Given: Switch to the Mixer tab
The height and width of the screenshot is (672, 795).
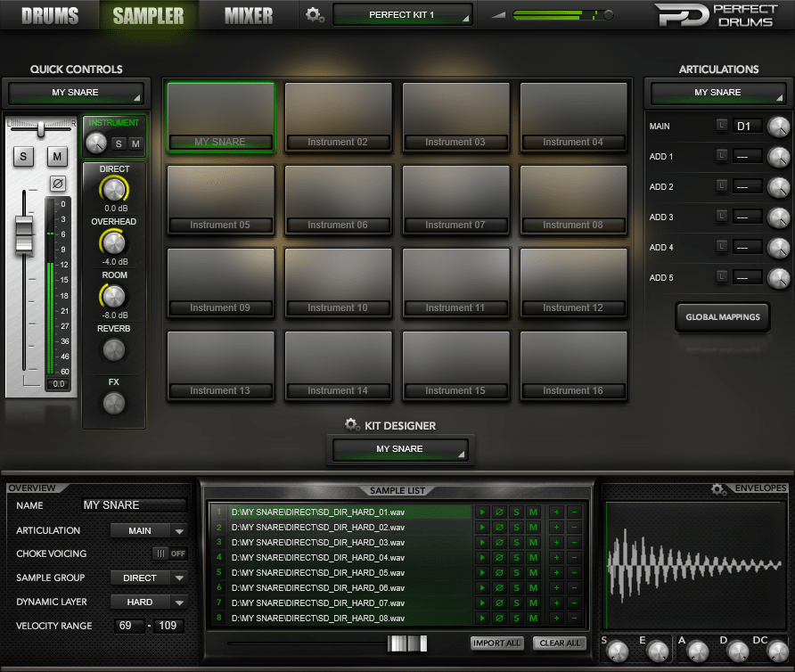Looking at the screenshot, I should coord(248,14).
